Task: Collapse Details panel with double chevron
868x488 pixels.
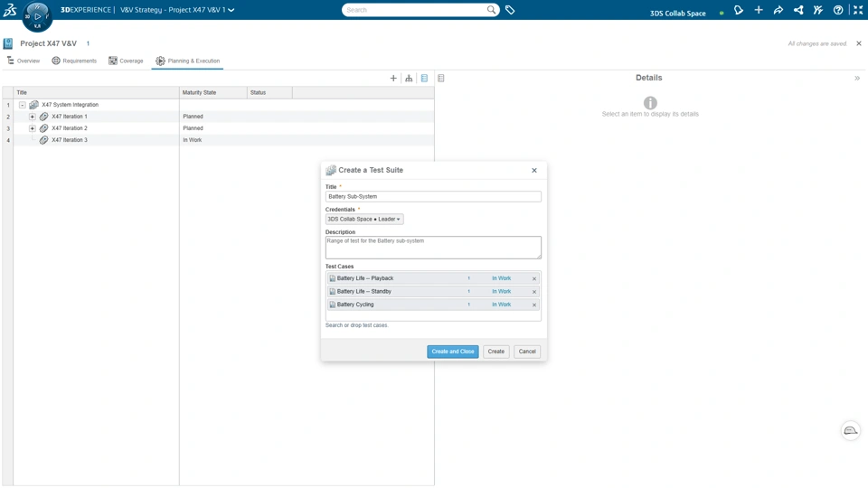Action: (857, 78)
